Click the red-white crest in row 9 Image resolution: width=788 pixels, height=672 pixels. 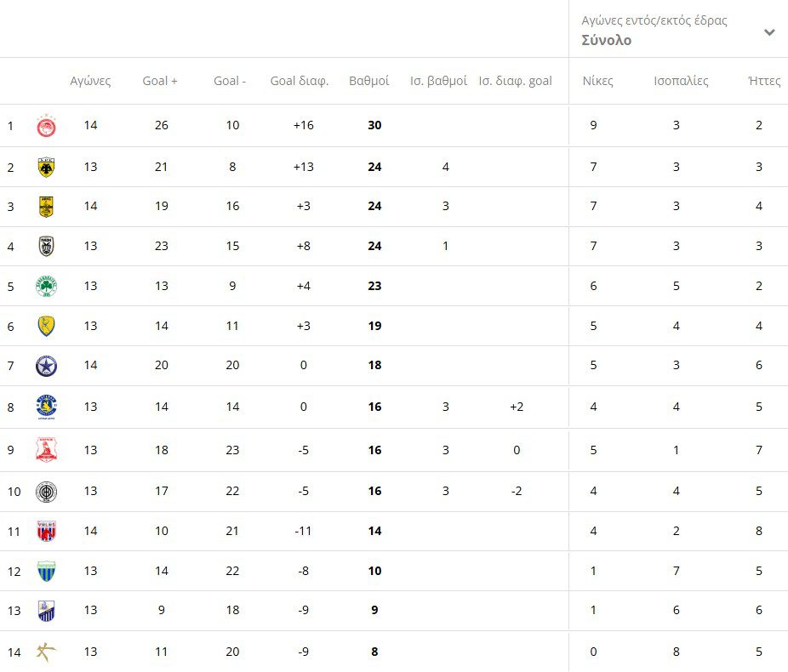click(46, 450)
